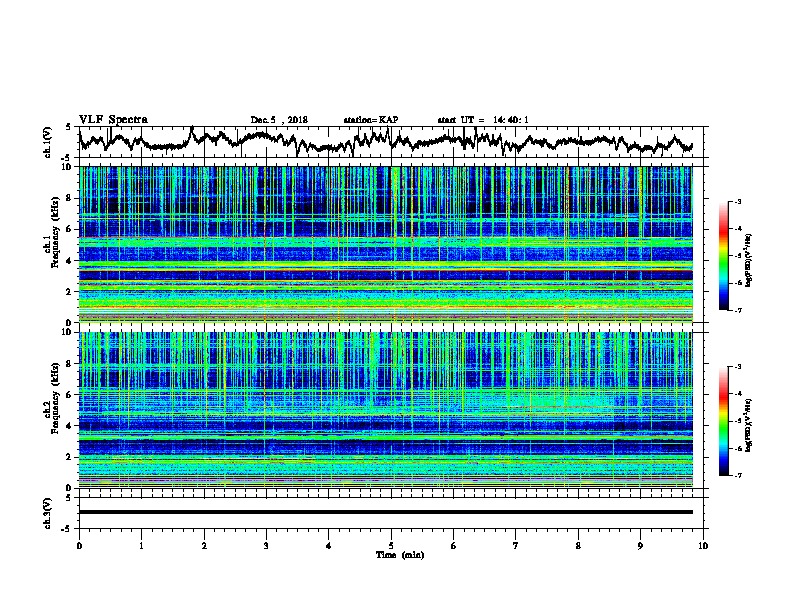
Task: Click time-axis tick label "1"
Action: (x=141, y=546)
